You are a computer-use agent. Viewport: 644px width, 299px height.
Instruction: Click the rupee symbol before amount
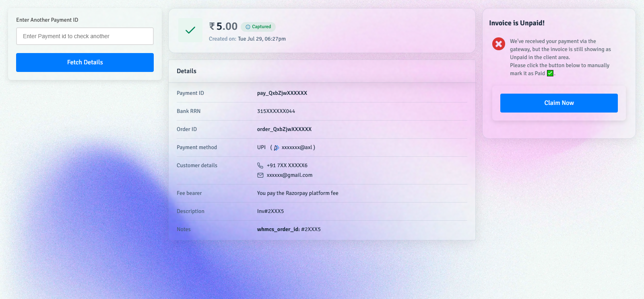pos(212,26)
